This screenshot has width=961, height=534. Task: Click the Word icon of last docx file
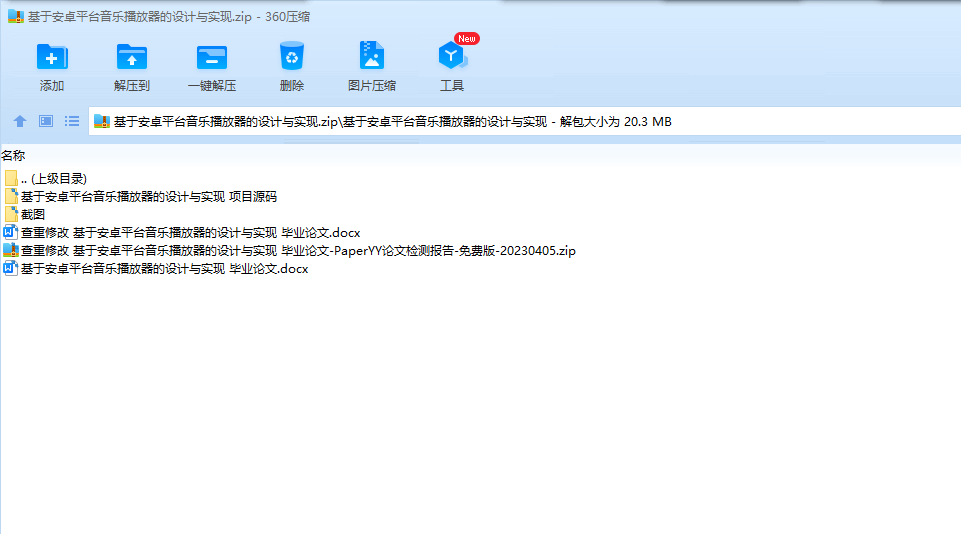(10, 269)
